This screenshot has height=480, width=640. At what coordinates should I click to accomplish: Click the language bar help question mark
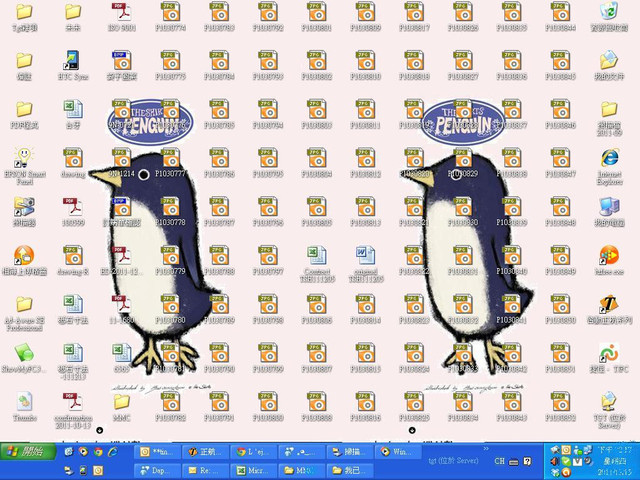pyautogui.click(x=527, y=461)
